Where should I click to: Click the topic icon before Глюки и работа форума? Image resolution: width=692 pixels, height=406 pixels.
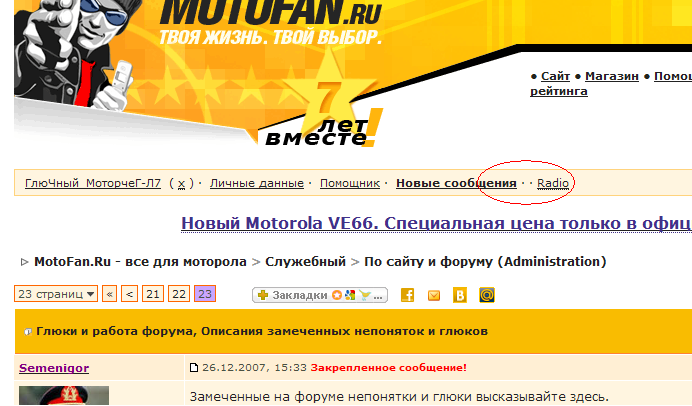pos(28,331)
